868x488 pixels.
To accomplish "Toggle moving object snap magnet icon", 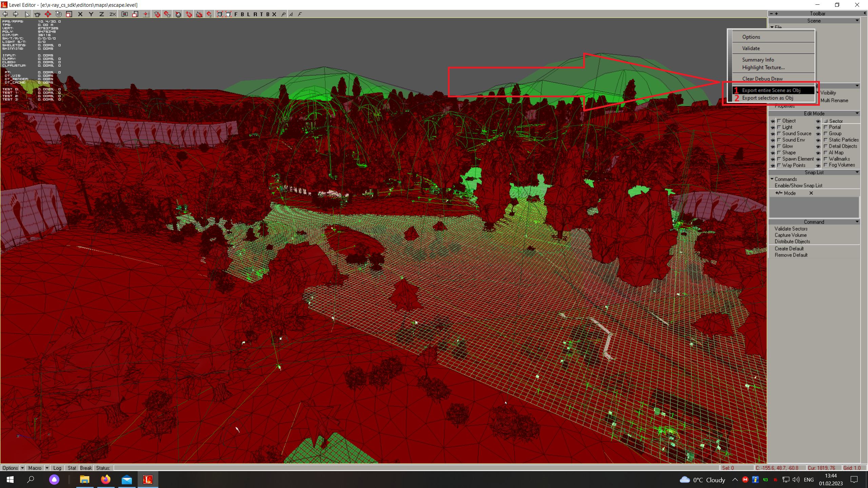I will point(167,14).
